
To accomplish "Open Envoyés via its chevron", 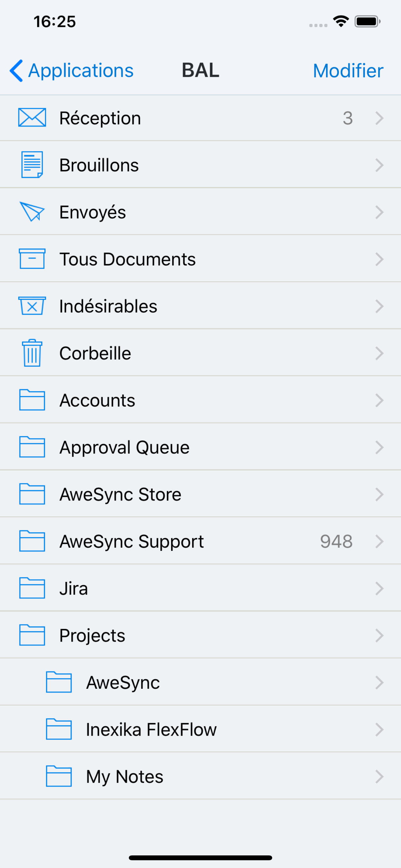I will tap(379, 212).
